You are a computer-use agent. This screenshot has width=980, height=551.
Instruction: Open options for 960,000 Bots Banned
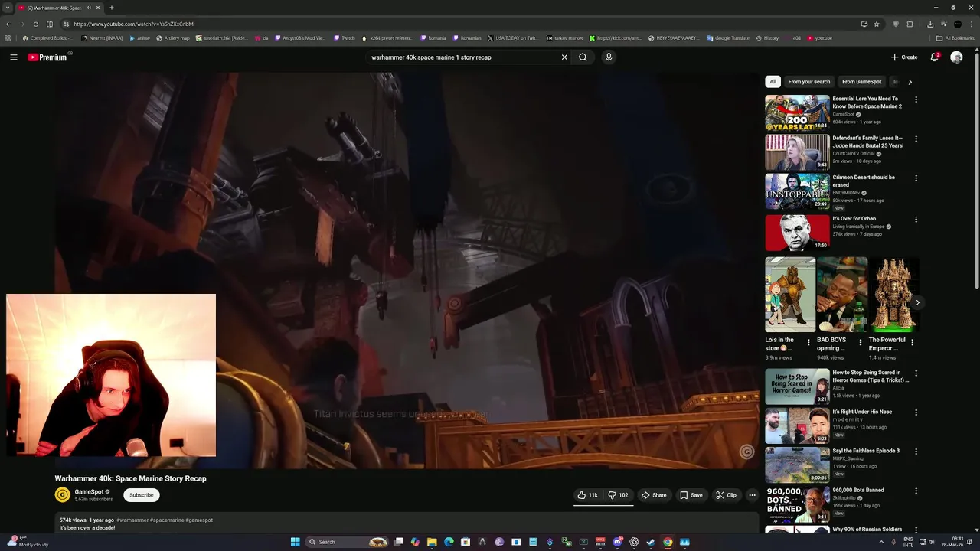point(916,491)
